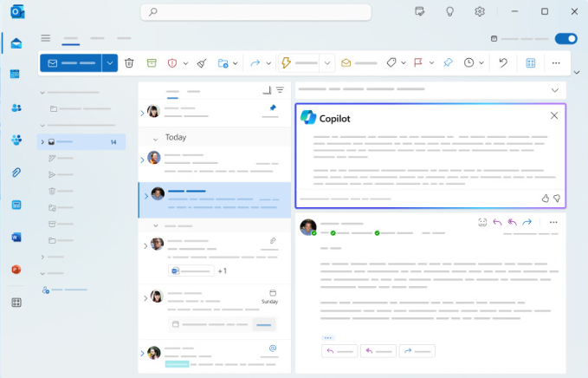Screen dimensions: 588x378
Task: Click the Quick steps lightning icon
Action: click(x=286, y=62)
